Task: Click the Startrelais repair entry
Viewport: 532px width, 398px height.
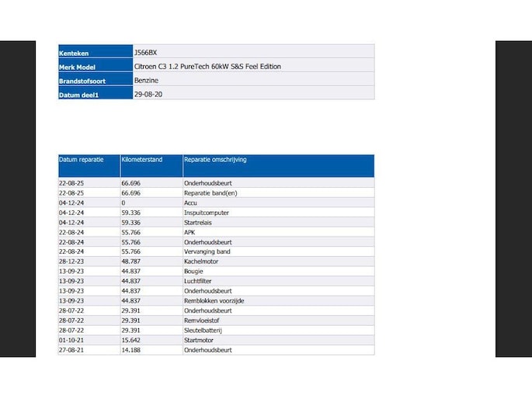Action: pyautogui.click(x=199, y=222)
